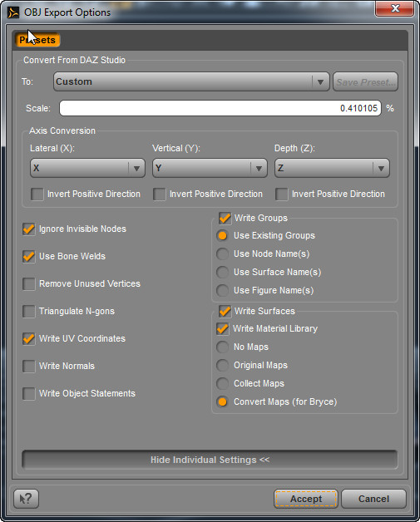Uncheck Write Material Library
This screenshot has width=420, height=522.
223,329
